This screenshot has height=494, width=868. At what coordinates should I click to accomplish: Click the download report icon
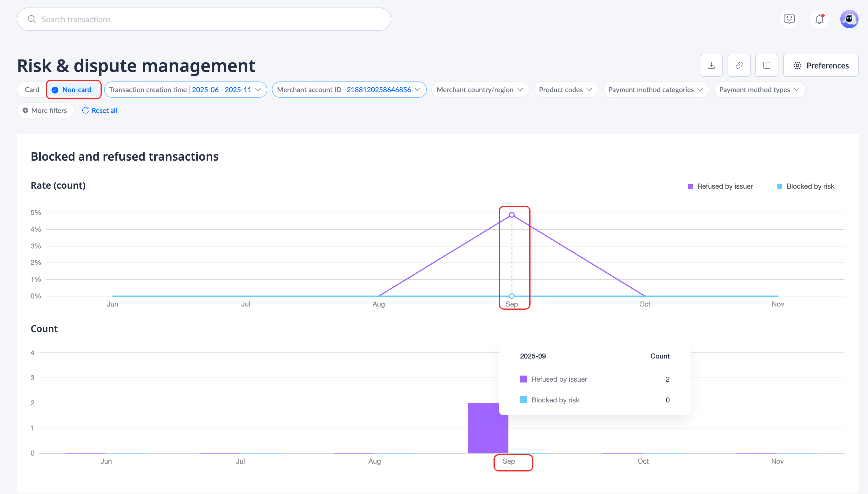711,66
